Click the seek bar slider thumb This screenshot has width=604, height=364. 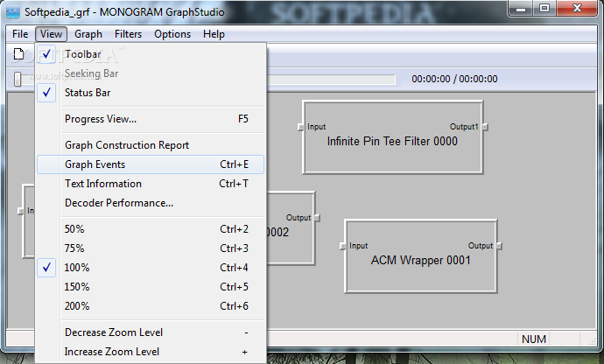(18, 79)
